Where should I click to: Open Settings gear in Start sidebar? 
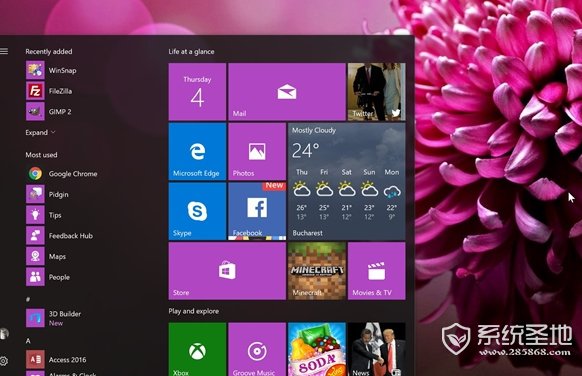click(x=4, y=361)
